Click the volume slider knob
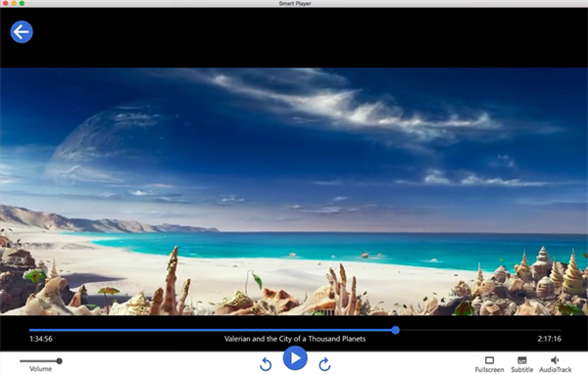The width and height of the screenshot is (588, 374). (x=59, y=361)
